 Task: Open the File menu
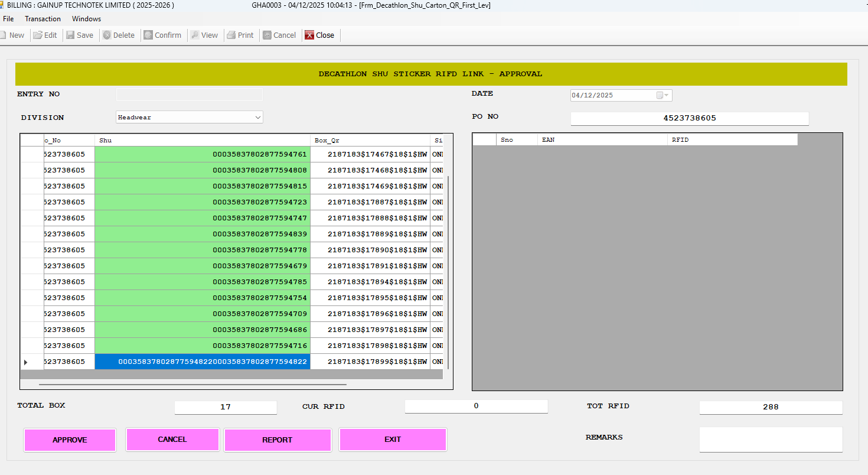[x=8, y=19]
